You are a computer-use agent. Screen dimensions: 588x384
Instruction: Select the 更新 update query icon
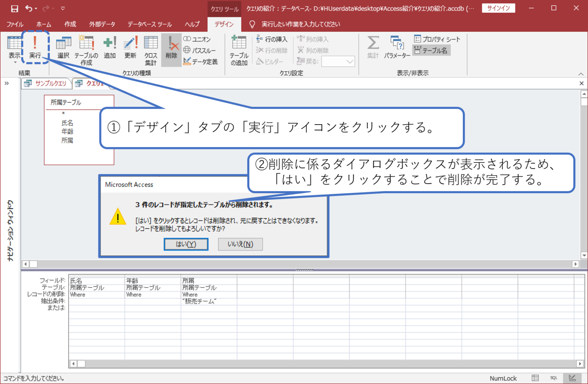click(x=130, y=47)
